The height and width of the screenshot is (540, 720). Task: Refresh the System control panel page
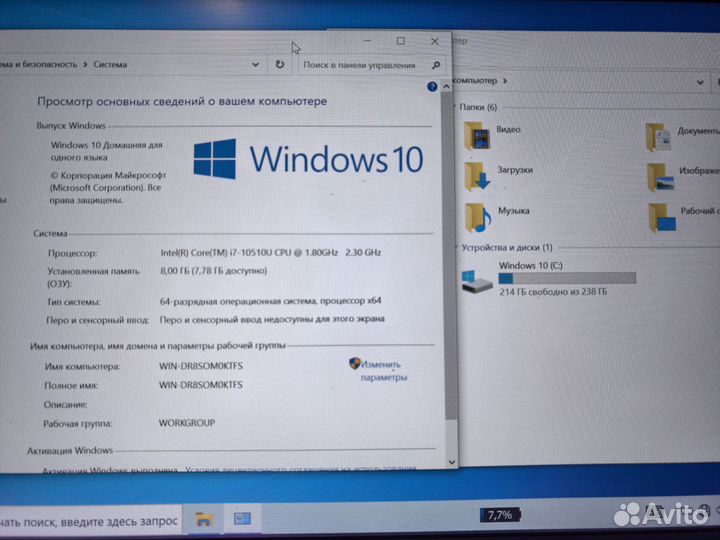point(280,65)
